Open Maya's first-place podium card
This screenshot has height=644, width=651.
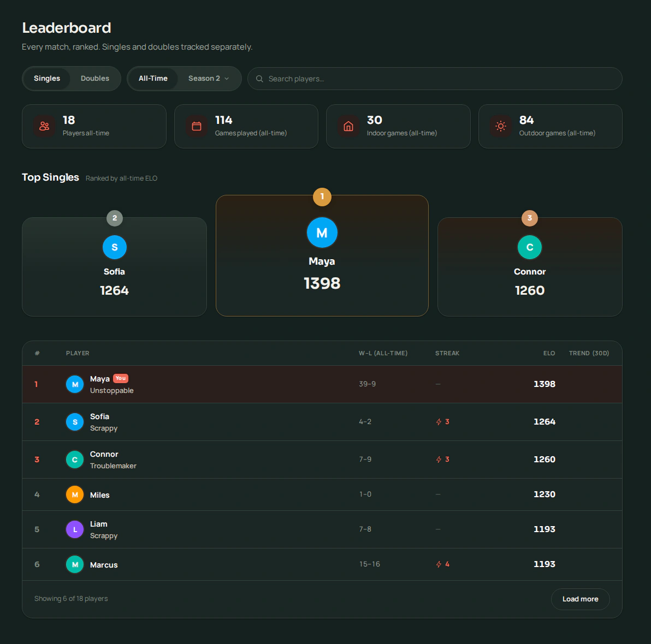(322, 255)
